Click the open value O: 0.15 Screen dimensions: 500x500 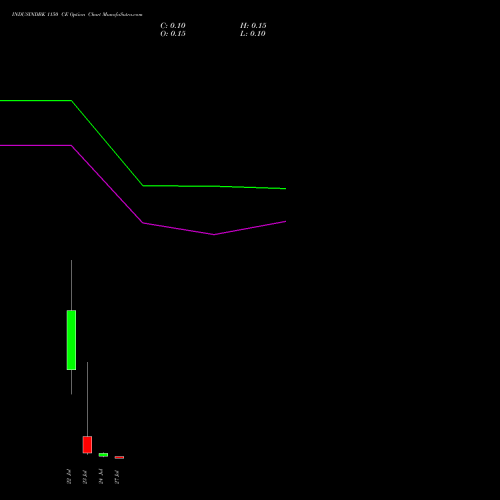[x=173, y=34]
